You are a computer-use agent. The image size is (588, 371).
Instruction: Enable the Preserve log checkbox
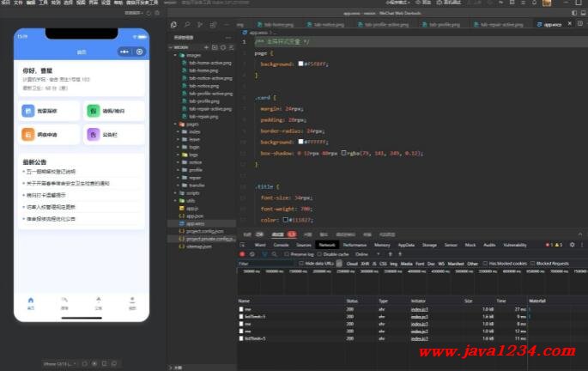coord(287,254)
